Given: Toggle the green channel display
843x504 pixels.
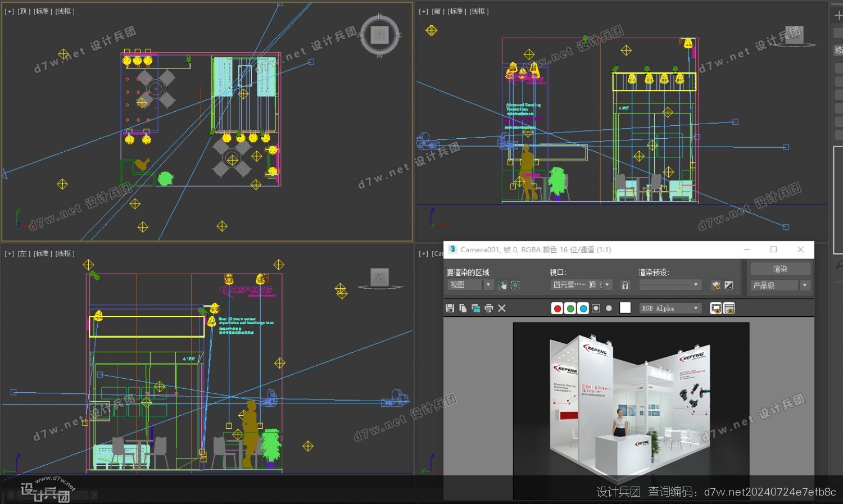Looking at the screenshot, I should pos(570,308).
